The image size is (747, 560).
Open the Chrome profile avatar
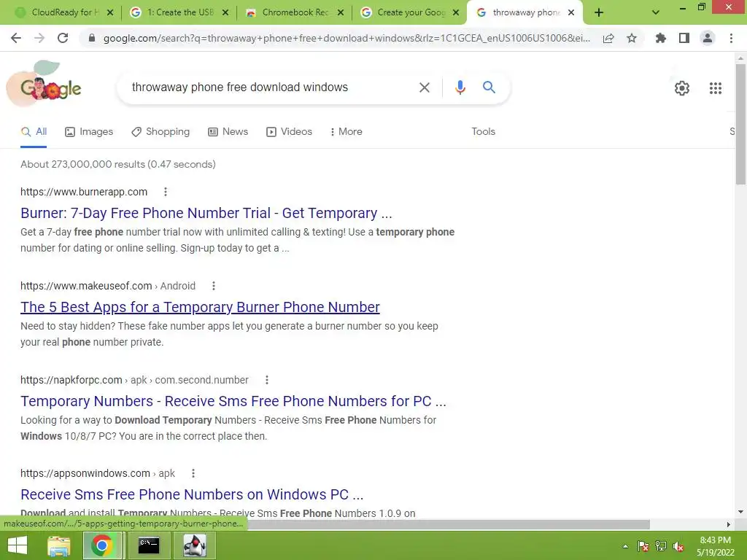(708, 38)
